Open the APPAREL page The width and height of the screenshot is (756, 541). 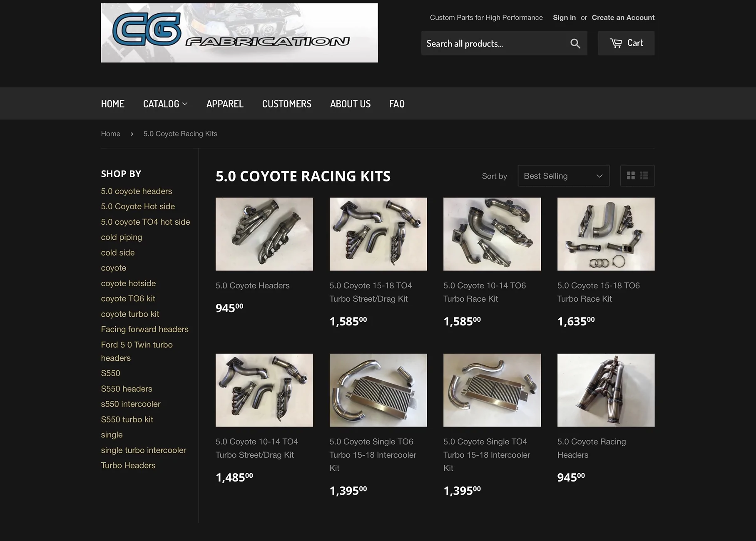[225, 104]
